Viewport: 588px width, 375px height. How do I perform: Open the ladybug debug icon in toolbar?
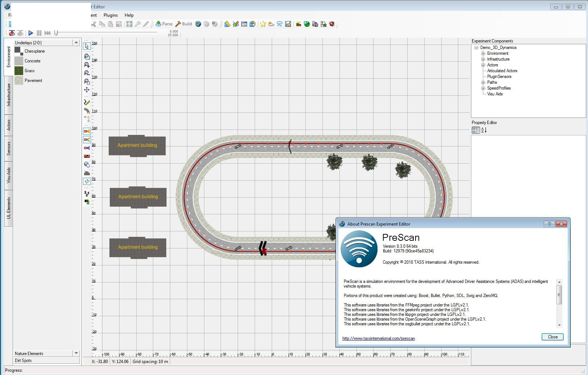pyautogui.click(x=332, y=24)
